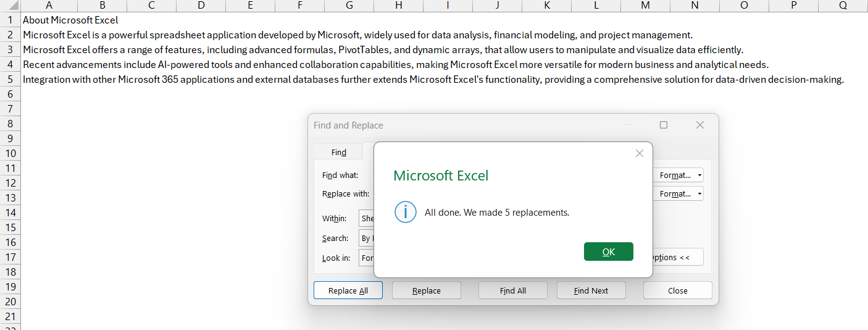
Task: Select row 13 header
Action: (10, 198)
